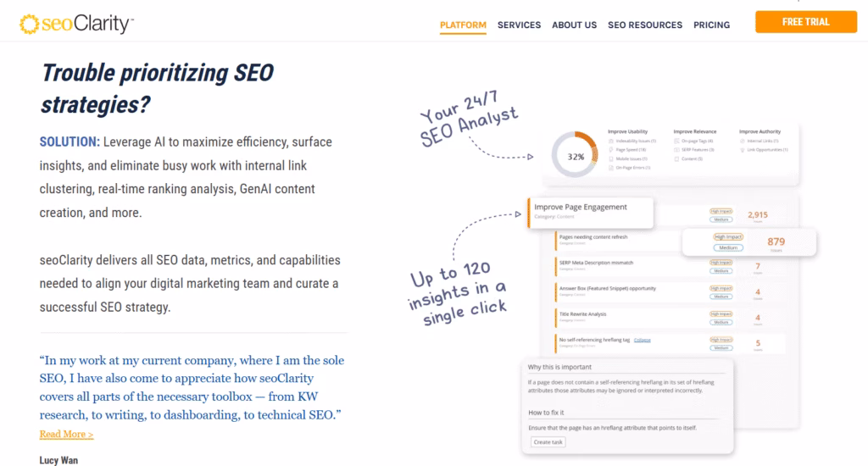Click the Internal Links icon

(x=741, y=141)
